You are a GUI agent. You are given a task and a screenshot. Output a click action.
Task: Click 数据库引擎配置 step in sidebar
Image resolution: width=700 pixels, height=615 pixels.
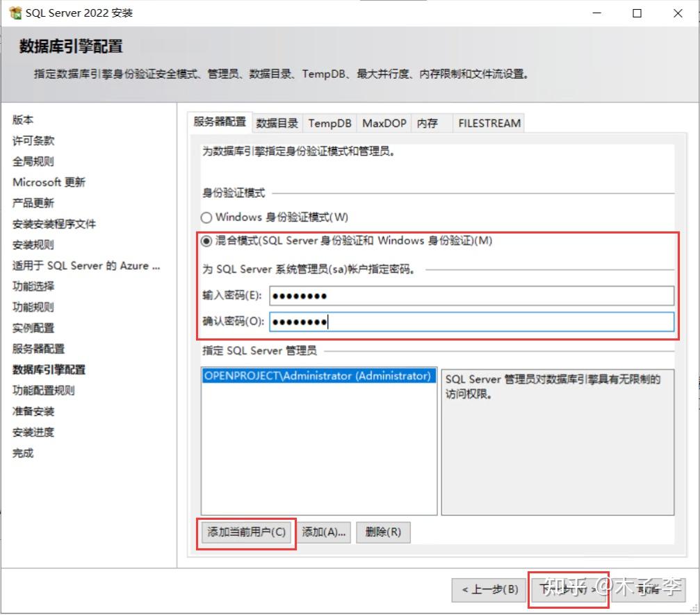point(49,370)
